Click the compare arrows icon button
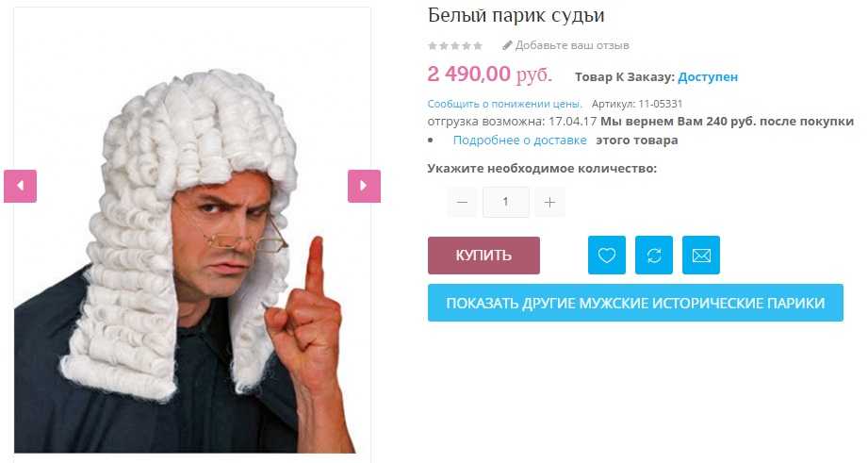868x463 pixels. (654, 256)
